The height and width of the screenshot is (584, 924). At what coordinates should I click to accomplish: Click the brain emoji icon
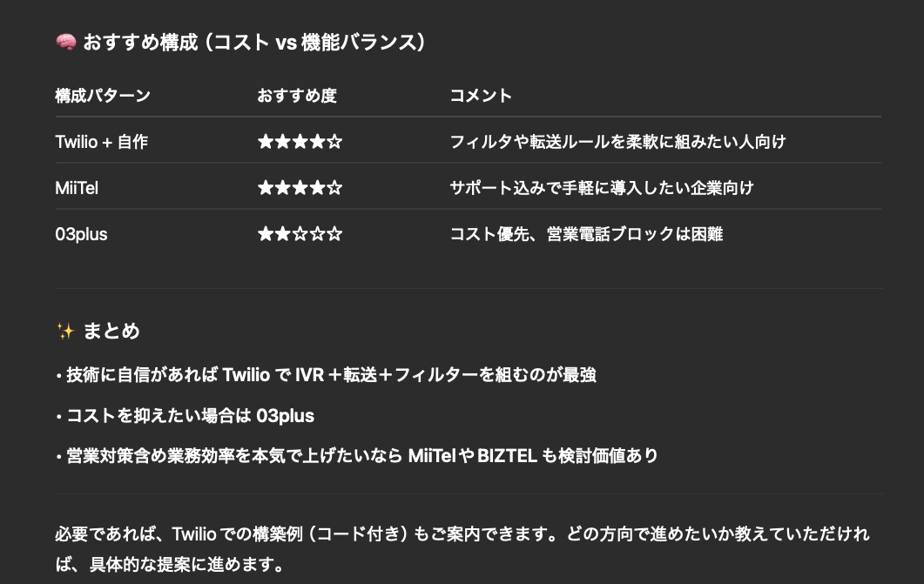point(65,43)
